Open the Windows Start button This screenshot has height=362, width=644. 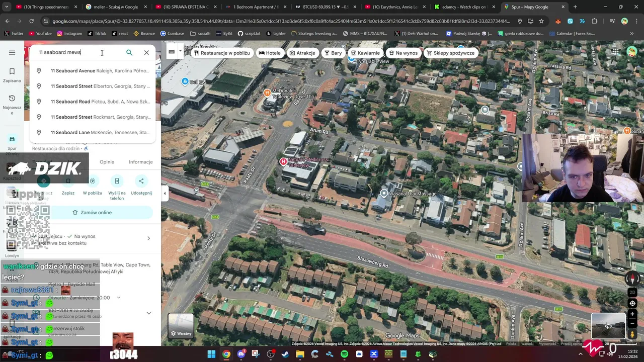(x=211, y=354)
